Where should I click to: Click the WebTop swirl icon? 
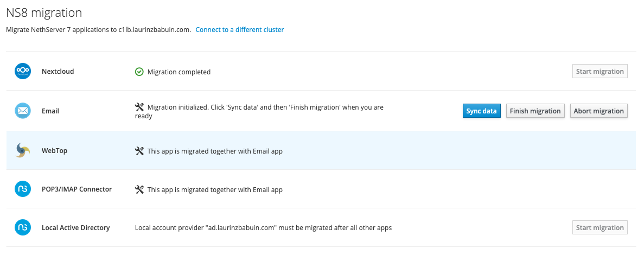pos(23,150)
